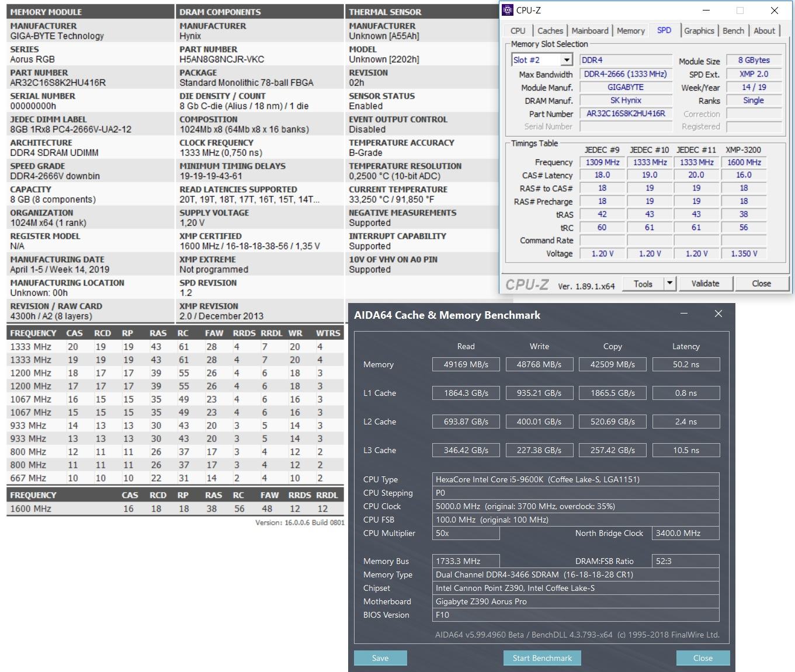Open the Memory tab in CPU-Z
This screenshot has height=672, width=795.
[x=631, y=31]
